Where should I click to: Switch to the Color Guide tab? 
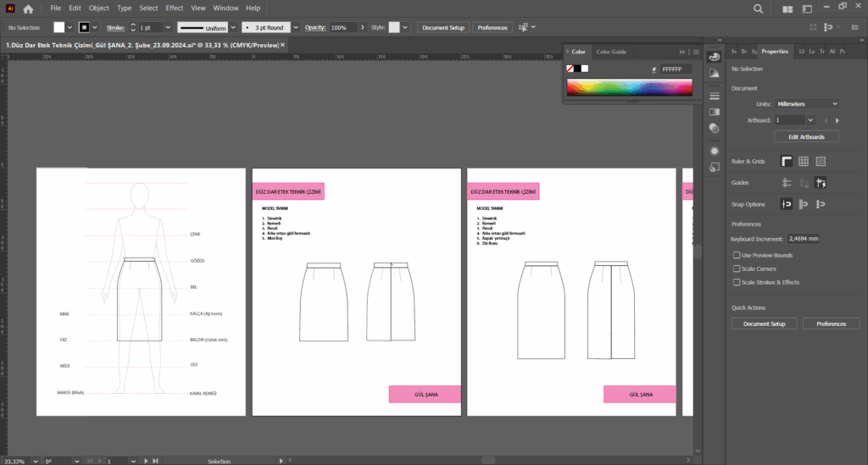point(610,52)
